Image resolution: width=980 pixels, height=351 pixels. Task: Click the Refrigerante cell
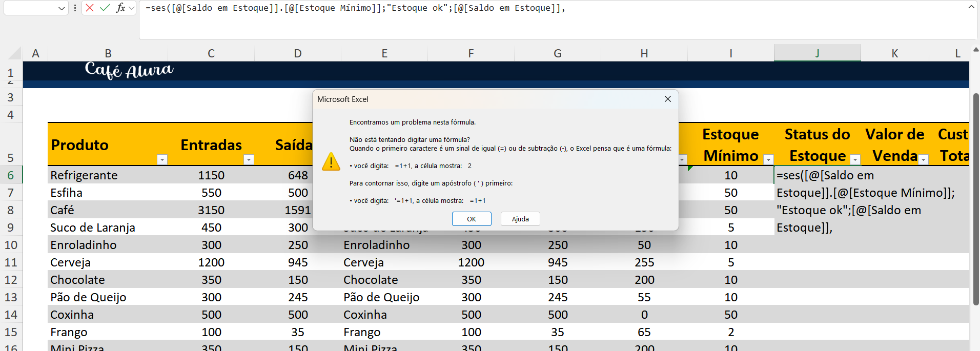tap(108, 175)
